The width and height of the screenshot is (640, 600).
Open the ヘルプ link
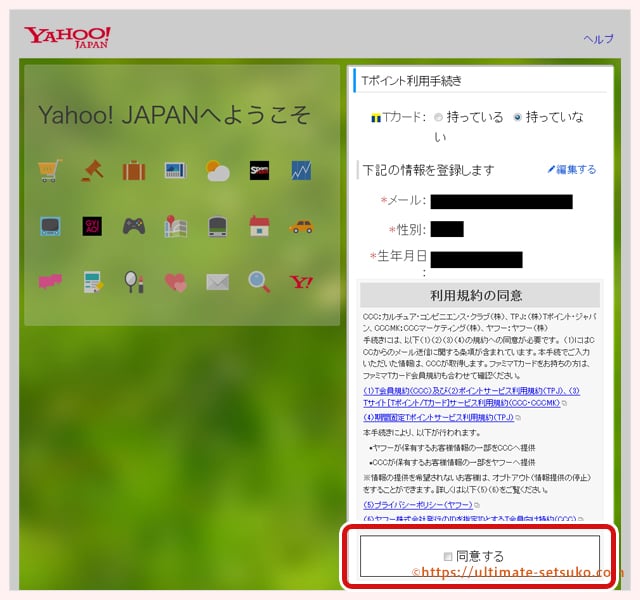point(598,39)
